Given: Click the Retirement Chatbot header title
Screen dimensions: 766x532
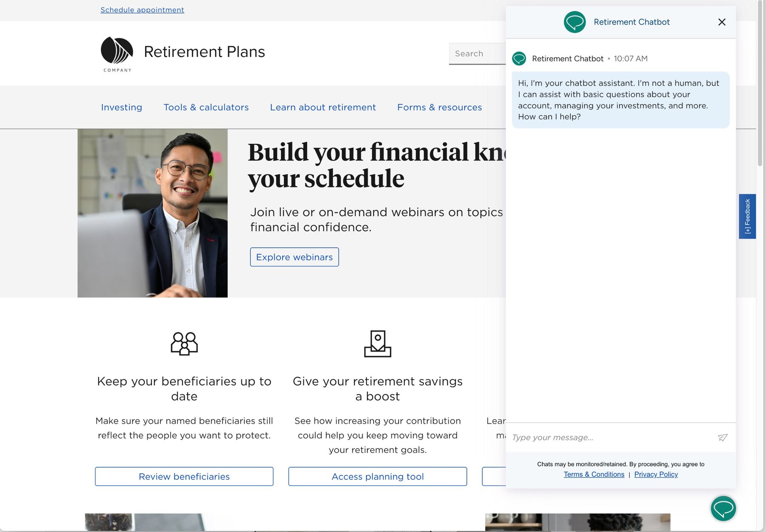Looking at the screenshot, I should [x=632, y=22].
